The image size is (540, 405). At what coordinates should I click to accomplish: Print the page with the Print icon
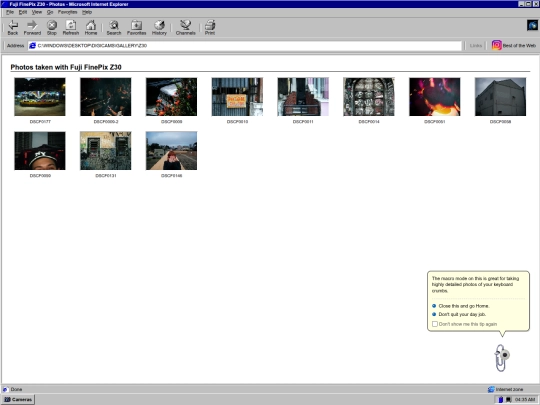[210, 27]
